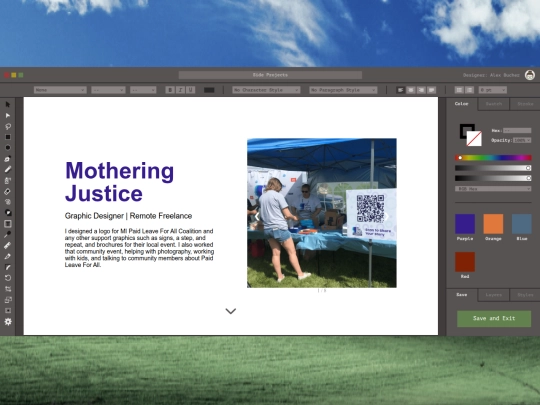Open the Opacity dropdown

tap(522, 140)
